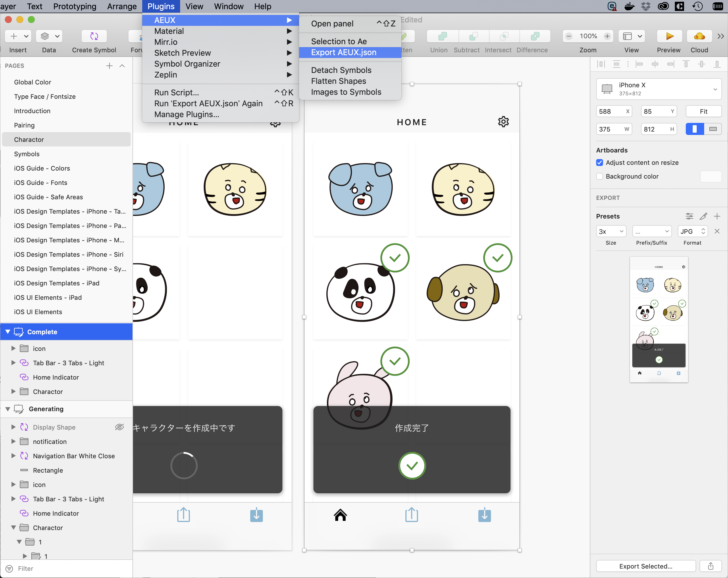
Task: Click the Export Selected button
Action: 645,566
